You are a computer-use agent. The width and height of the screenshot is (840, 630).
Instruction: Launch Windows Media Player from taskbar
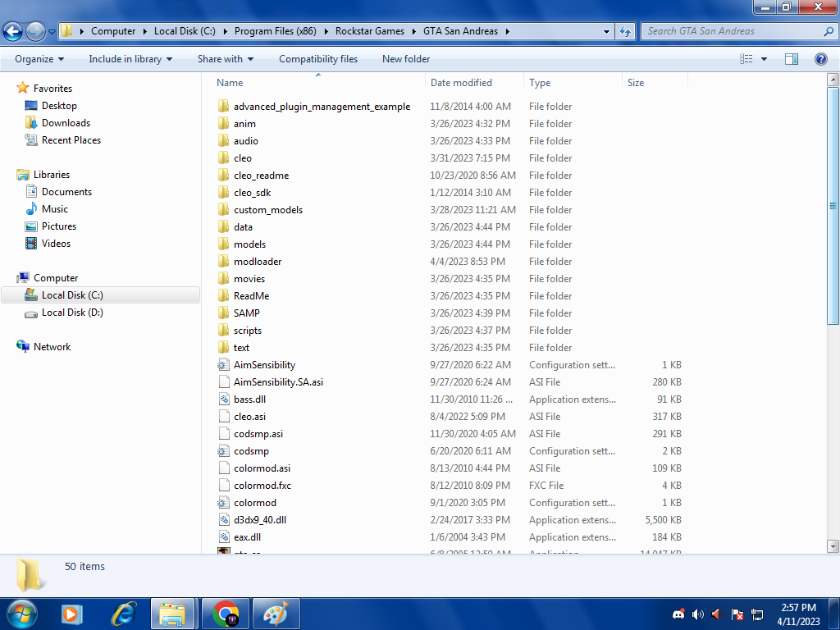click(x=71, y=614)
